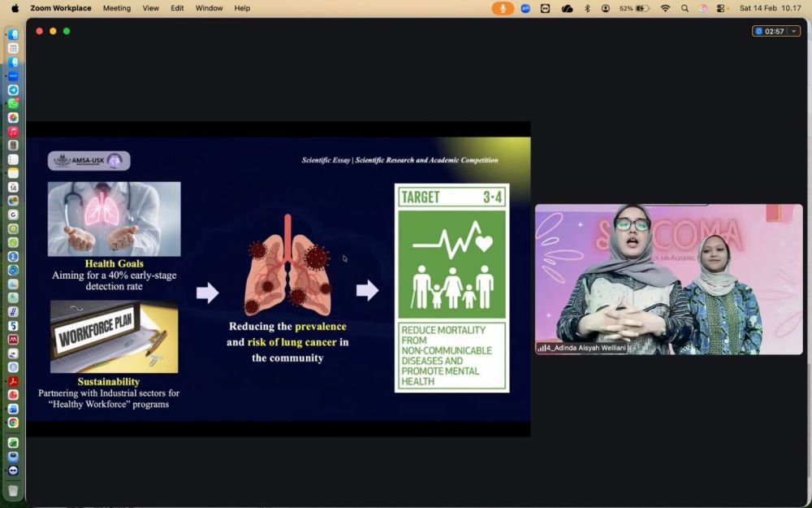
Task: Launch Telegram from the dock
Action: click(13, 90)
